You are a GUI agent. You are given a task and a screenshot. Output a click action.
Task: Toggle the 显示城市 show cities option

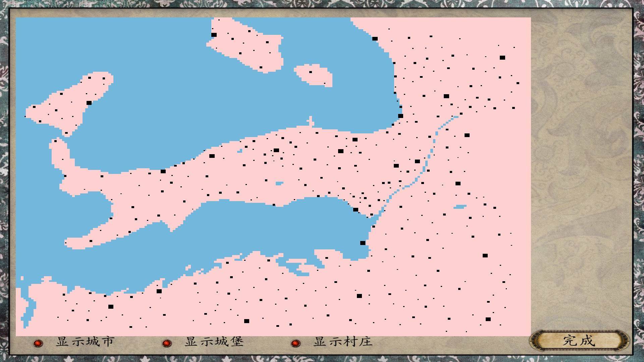tap(85, 343)
